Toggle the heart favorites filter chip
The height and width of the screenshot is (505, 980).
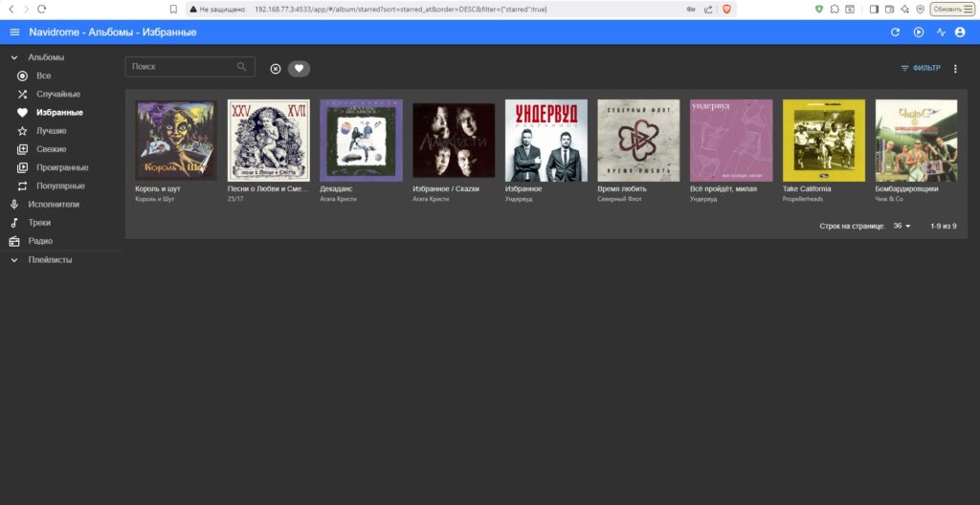tap(299, 69)
